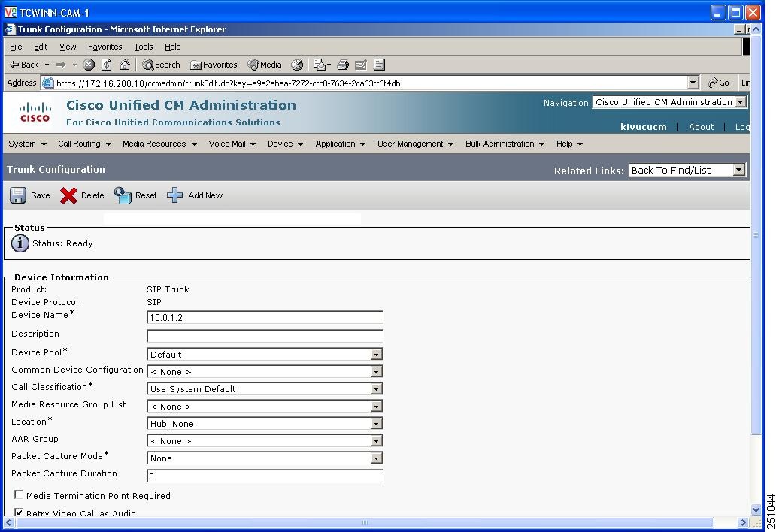Click the Save text button
Screen dimensions: 779x532
click(41, 195)
